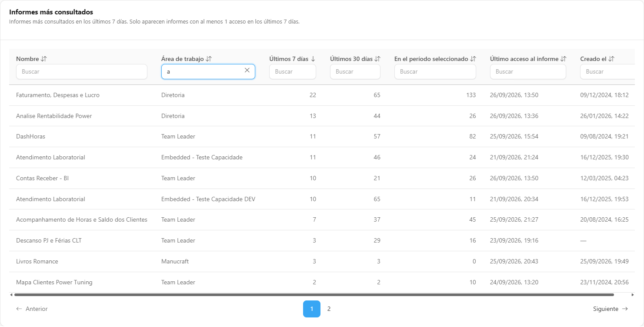Click the Manucraft workspace cell
This screenshot has height=327, width=644.
[x=175, y=261]
